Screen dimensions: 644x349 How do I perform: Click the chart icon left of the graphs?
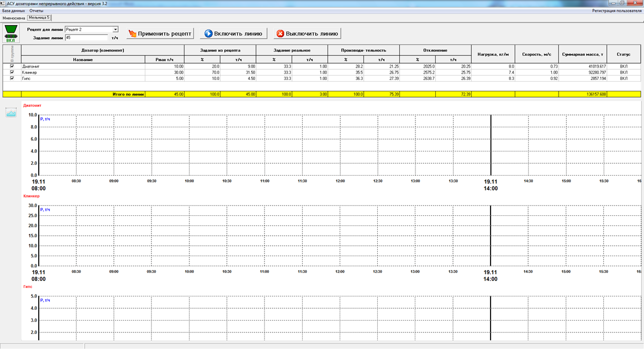11,112
